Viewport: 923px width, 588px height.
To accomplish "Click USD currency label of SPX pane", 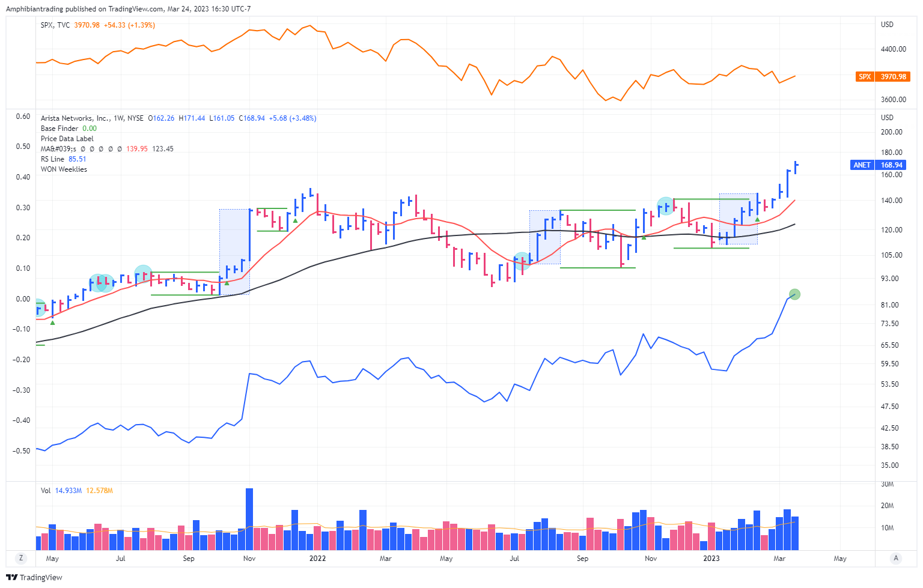I will (888, 25).
